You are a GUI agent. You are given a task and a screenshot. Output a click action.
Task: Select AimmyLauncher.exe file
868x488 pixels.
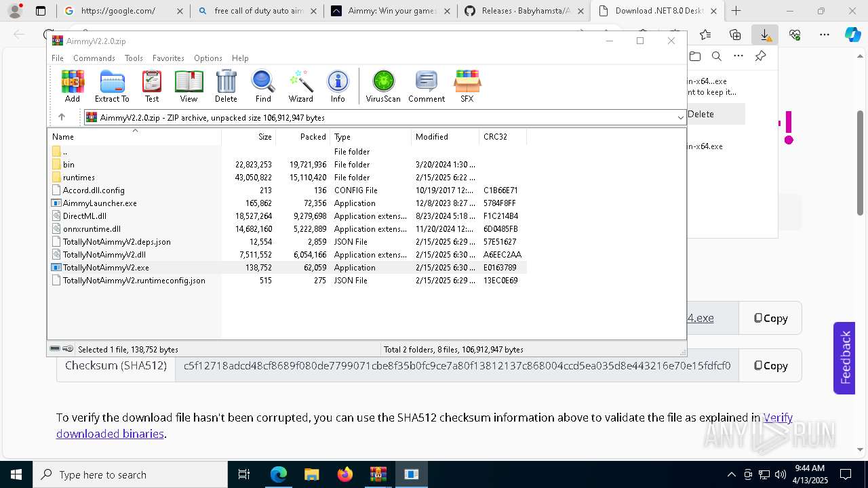coord(288,203)
